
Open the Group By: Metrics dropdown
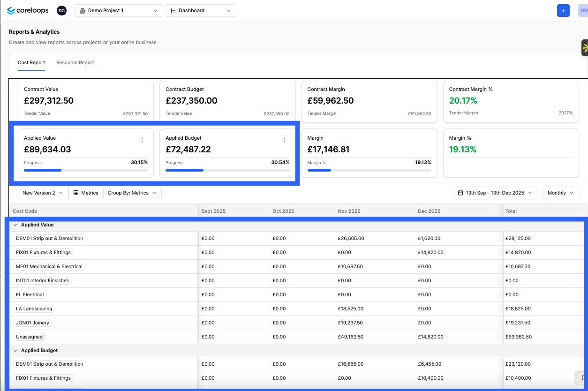[132, 193]
